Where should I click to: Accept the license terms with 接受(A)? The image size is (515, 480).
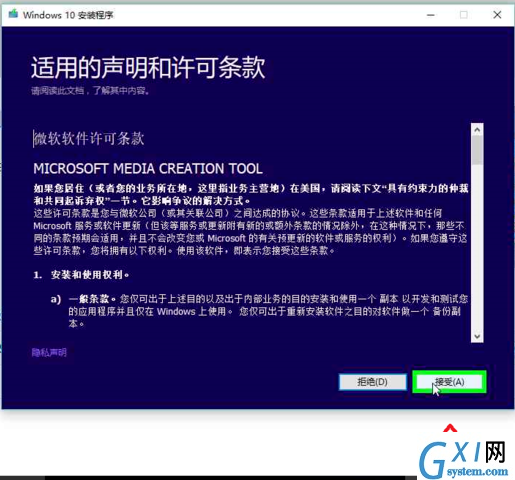449,382
